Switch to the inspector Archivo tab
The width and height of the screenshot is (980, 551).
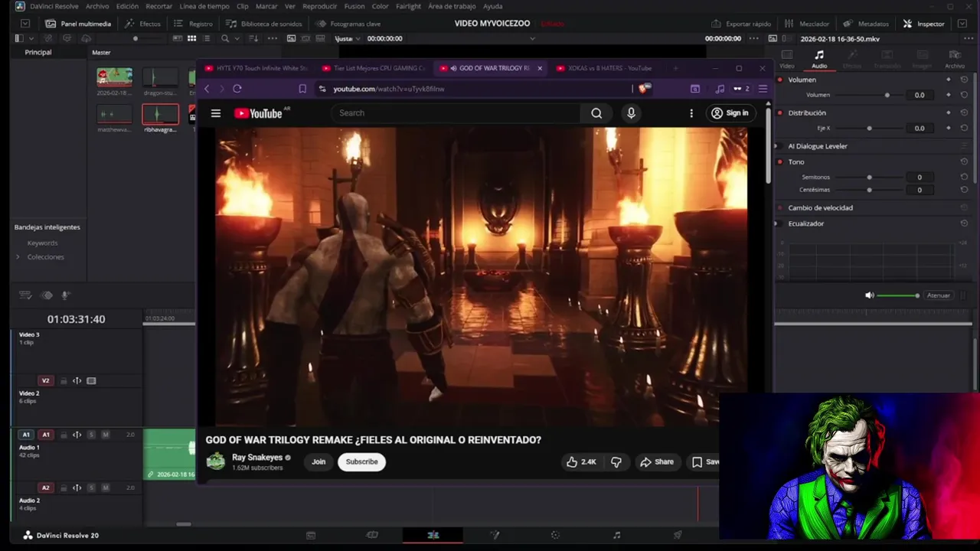(x=955, y=59)
